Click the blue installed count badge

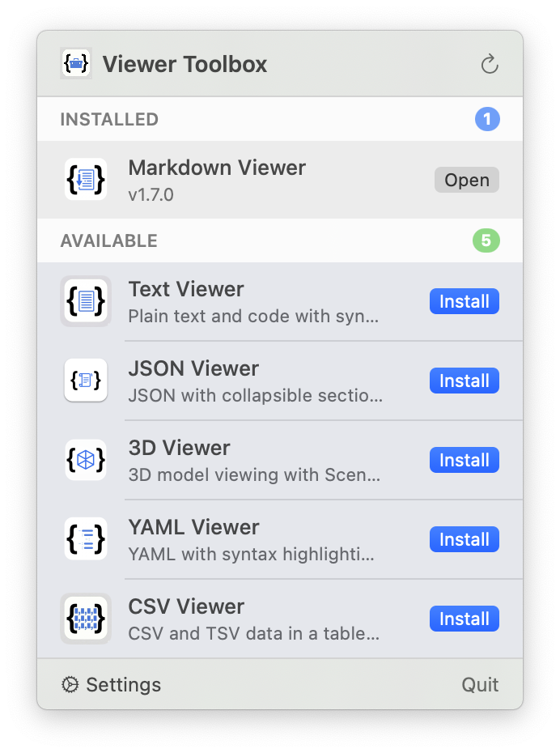(x=486, y=119)
